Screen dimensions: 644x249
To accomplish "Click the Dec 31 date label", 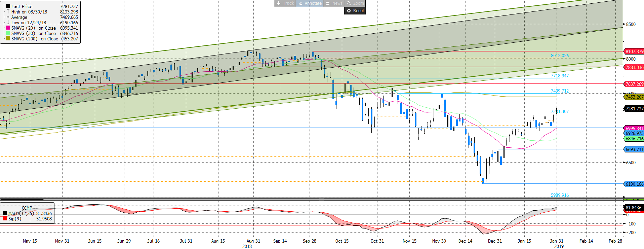I will coord(495,241).
